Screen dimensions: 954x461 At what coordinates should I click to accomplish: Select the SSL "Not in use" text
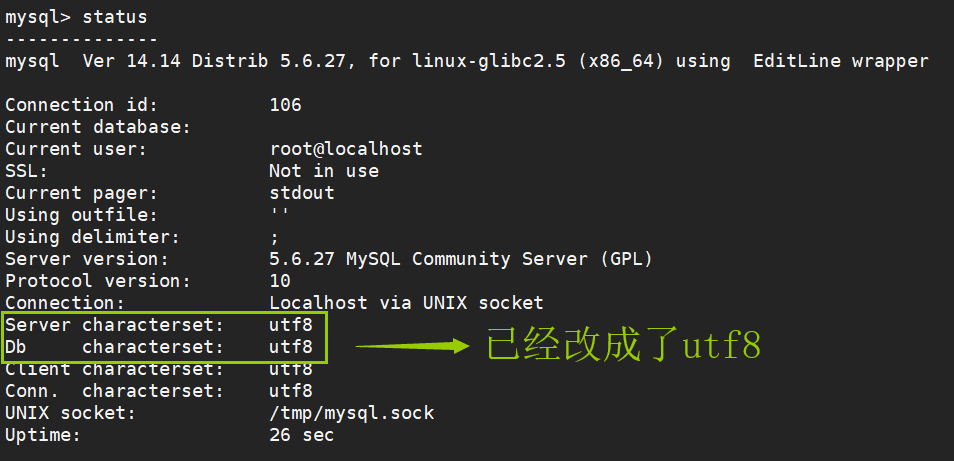324,171
